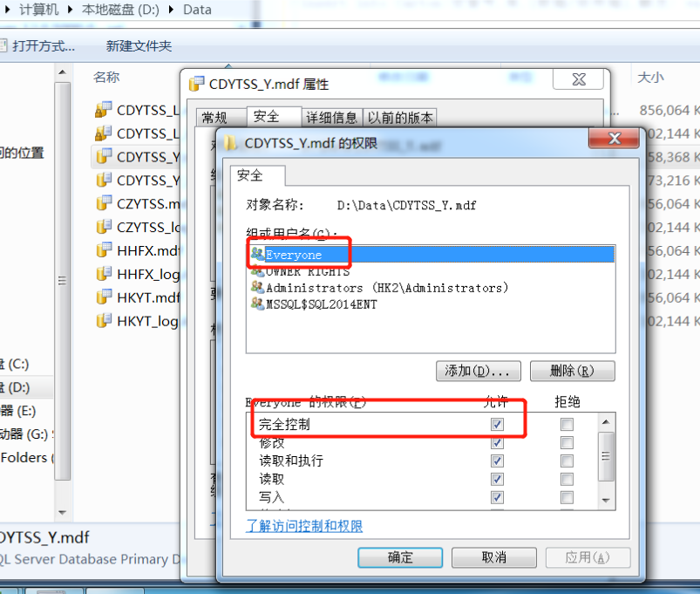Toggle Allow checkbox for 读取和执行
Screen dimensions: 700x594
pos(497,461)
